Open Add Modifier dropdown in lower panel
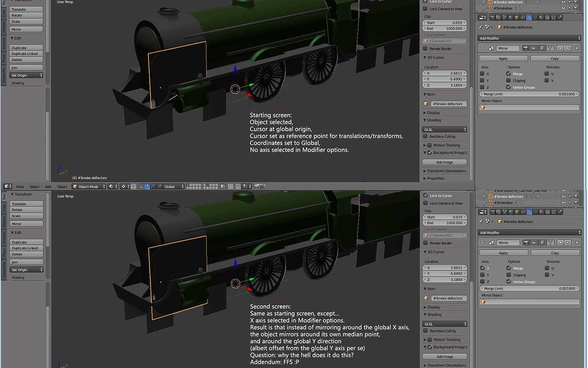 point(529,232)
